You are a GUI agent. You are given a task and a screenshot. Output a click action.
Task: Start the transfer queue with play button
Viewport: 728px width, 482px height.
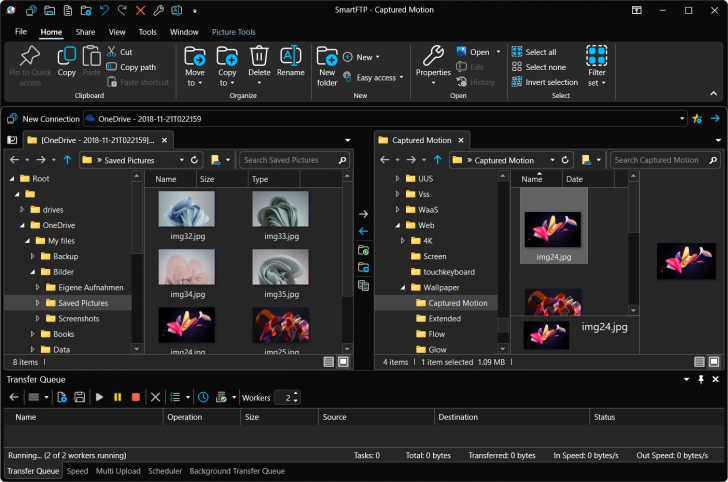point(99,397)
